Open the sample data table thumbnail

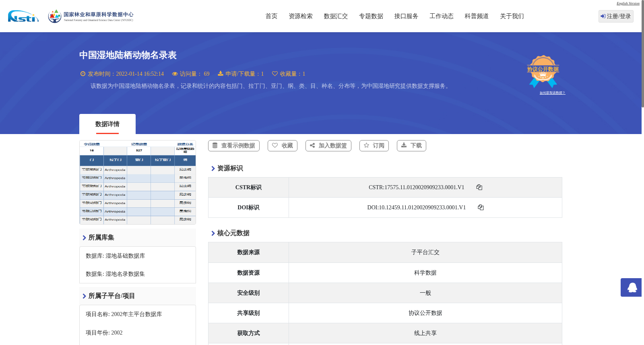(x=138, y=182)
